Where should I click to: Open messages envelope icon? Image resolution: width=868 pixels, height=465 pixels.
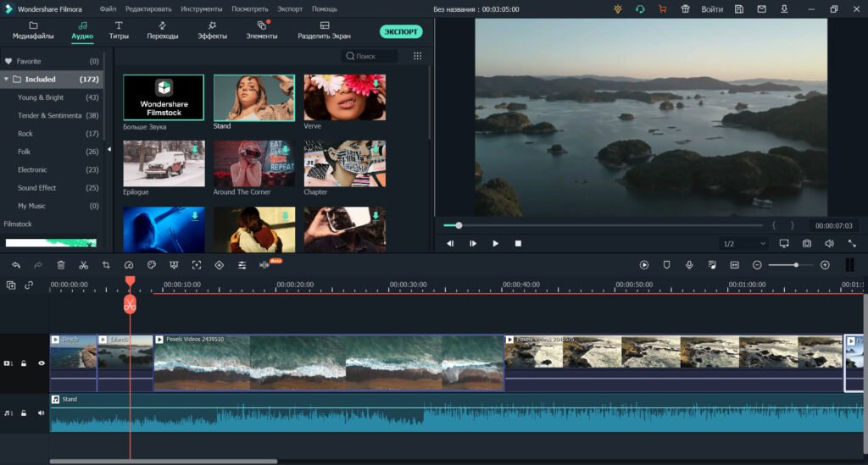coord(762,8)
